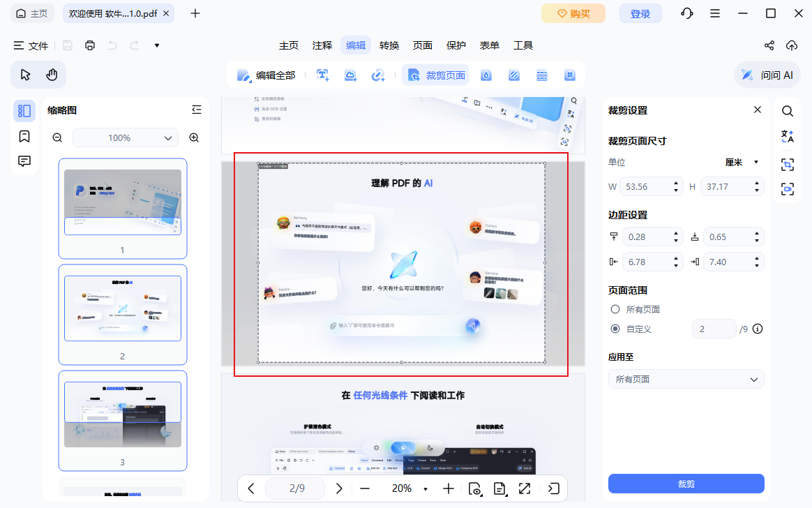Close the 裁剪设置 panel
812x508 pixels.
click(x=758, y=110)
